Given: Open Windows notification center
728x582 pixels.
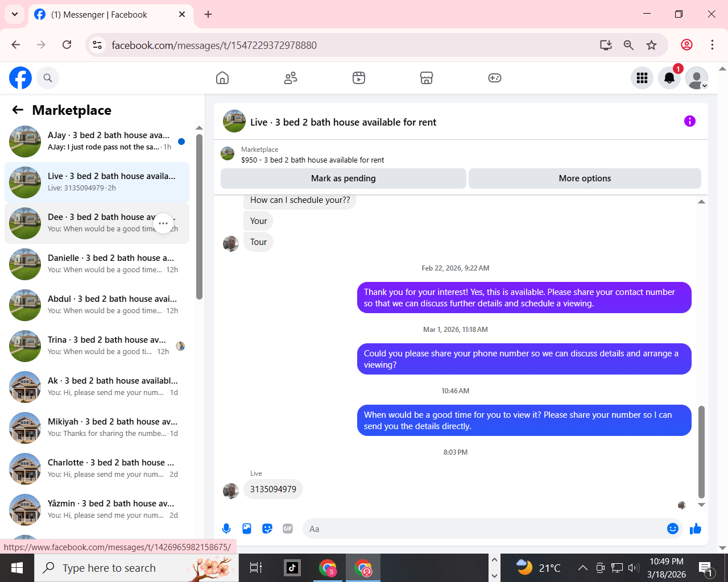Looking at the screenshot, I should (x=705, y=567).
